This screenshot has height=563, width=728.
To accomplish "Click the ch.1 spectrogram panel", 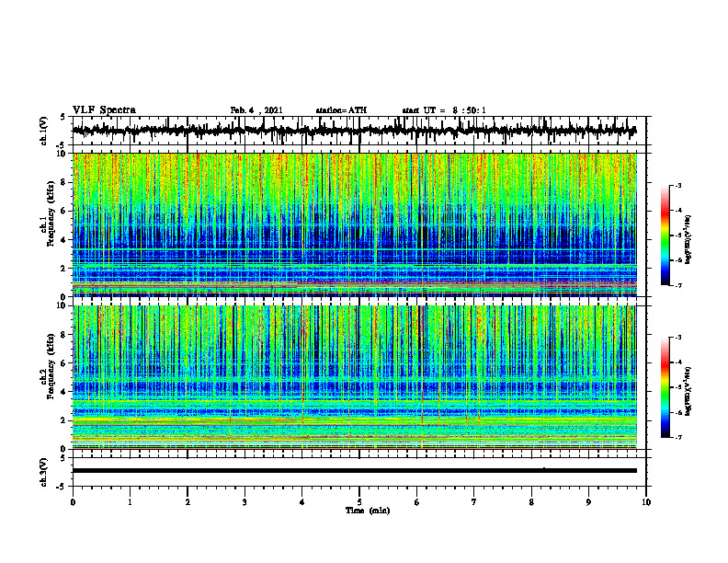I will point(355,224).
